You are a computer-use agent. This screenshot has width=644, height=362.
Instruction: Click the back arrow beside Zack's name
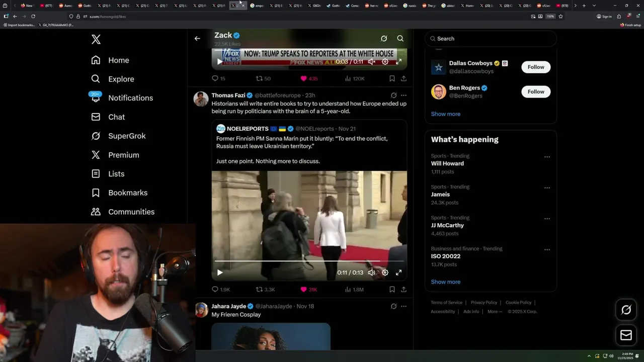click(197, 38)
